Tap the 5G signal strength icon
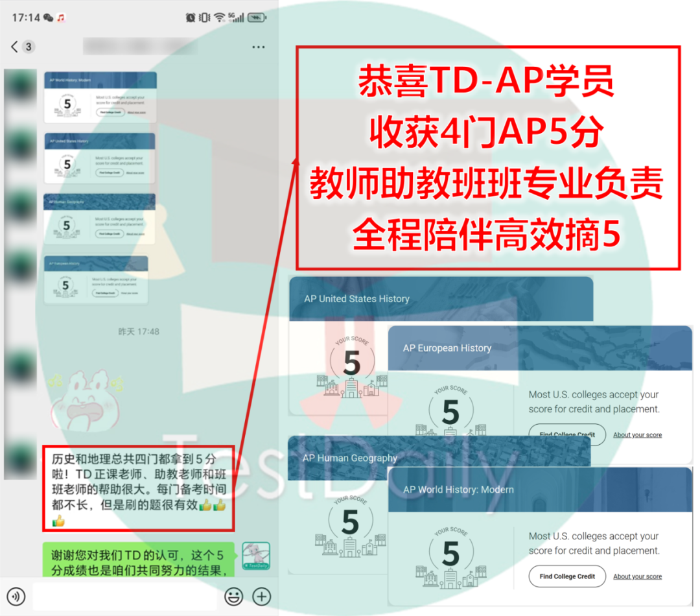This screenshot has width=700, height=616. pos(236,18)
